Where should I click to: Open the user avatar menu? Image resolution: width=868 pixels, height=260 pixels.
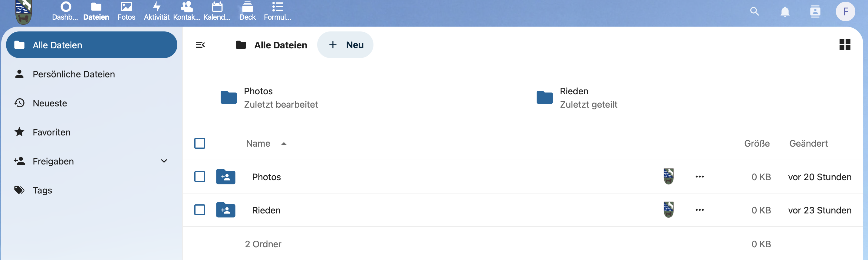click(x=845, y=11)
